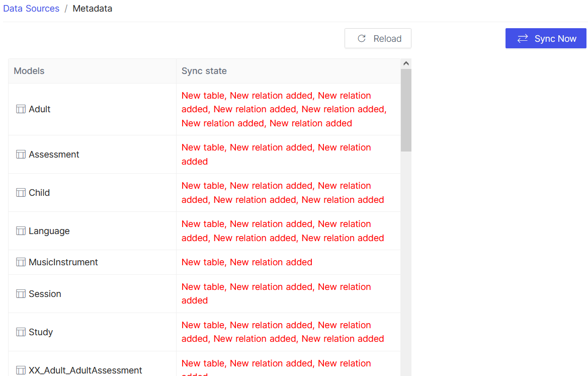Image resolution: width=588 pixels, height=376 pixels.
Task: Open the Data Sources breadcrumb link
Action: [31, 9]
